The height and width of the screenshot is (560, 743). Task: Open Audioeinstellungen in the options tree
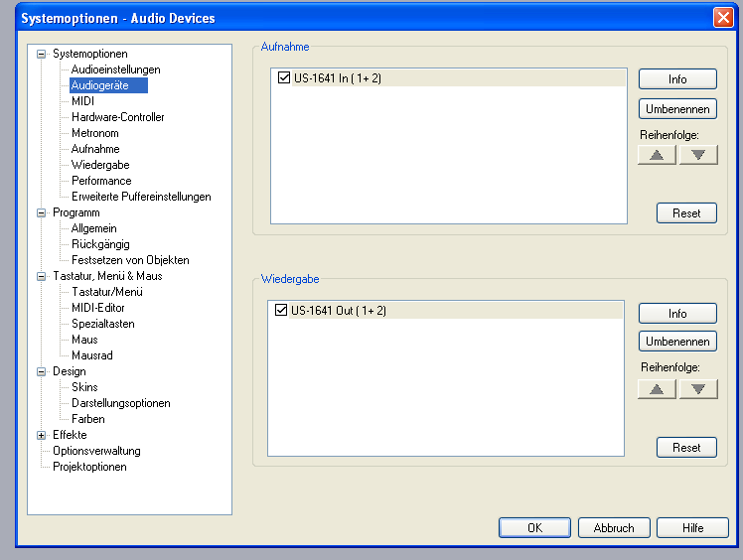[x=115, y=70]
